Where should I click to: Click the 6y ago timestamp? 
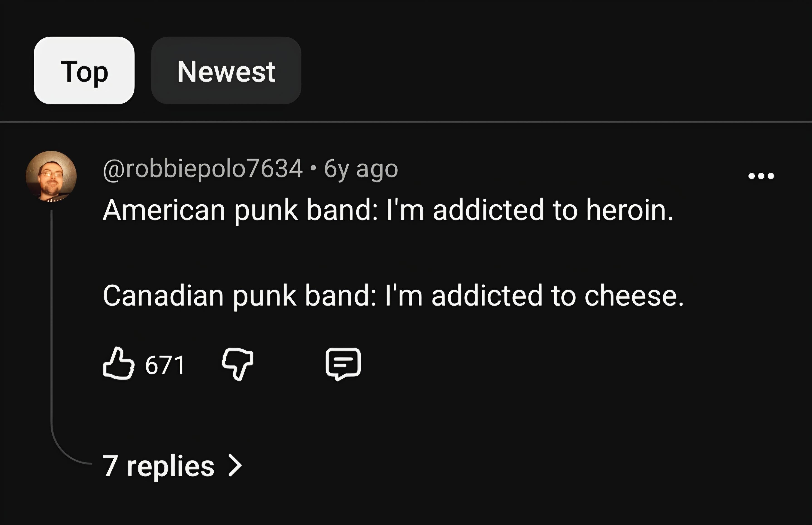(x=361, y=169)
